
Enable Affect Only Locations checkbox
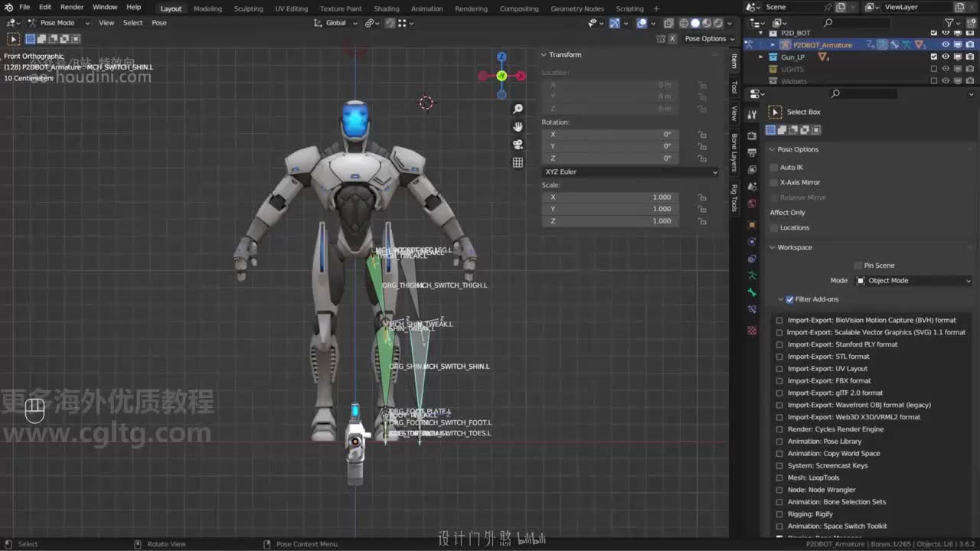[774, 227]
